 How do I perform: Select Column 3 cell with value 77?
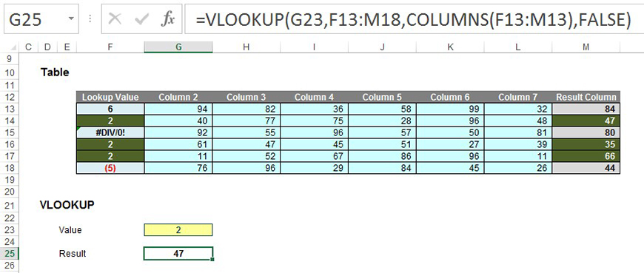(x=246, y=121)
